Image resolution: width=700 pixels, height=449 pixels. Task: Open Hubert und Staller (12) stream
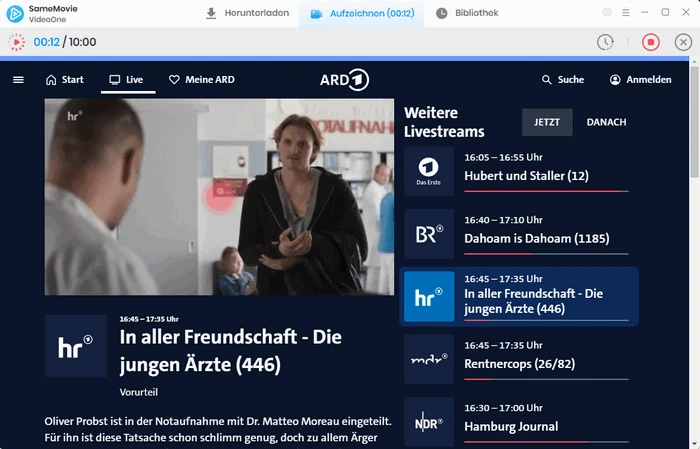click(x=526, y=176)
